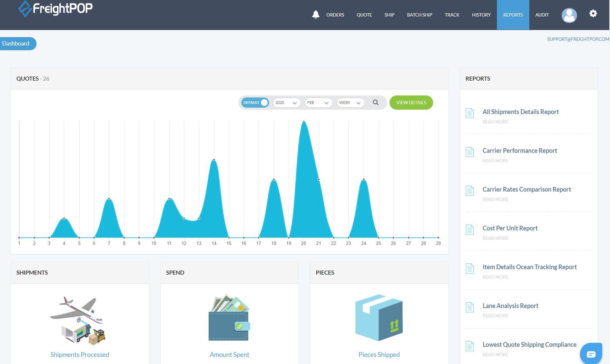Click the Pieces Shipped box illustration
610x364 pixels.
379,318
